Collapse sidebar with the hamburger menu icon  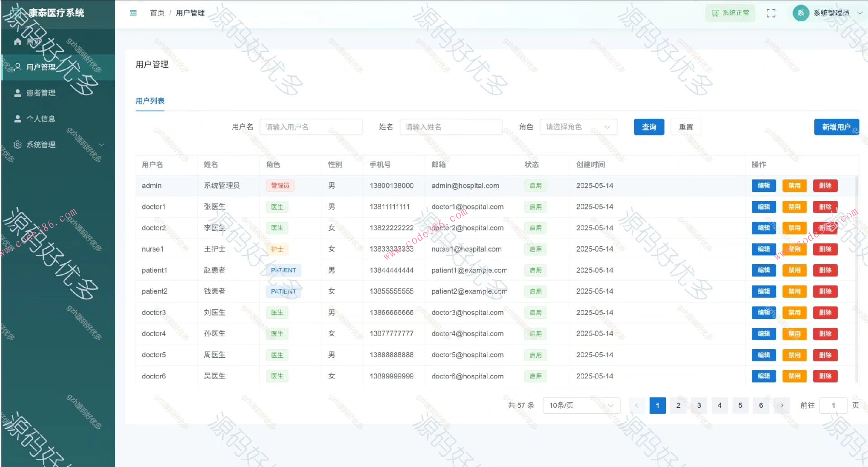(x=133, y=13)
